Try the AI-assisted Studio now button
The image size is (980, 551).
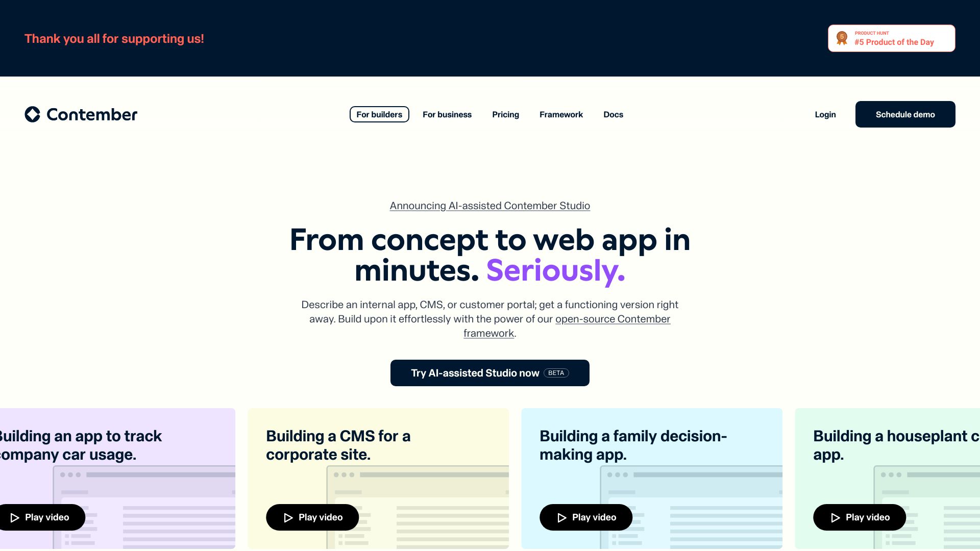[490, 373]
